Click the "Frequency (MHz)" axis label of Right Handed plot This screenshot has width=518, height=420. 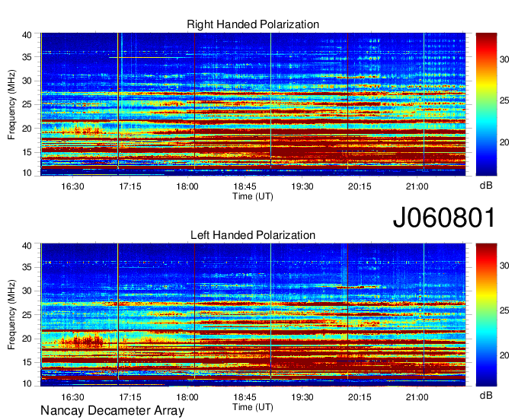tap(11, 104)
